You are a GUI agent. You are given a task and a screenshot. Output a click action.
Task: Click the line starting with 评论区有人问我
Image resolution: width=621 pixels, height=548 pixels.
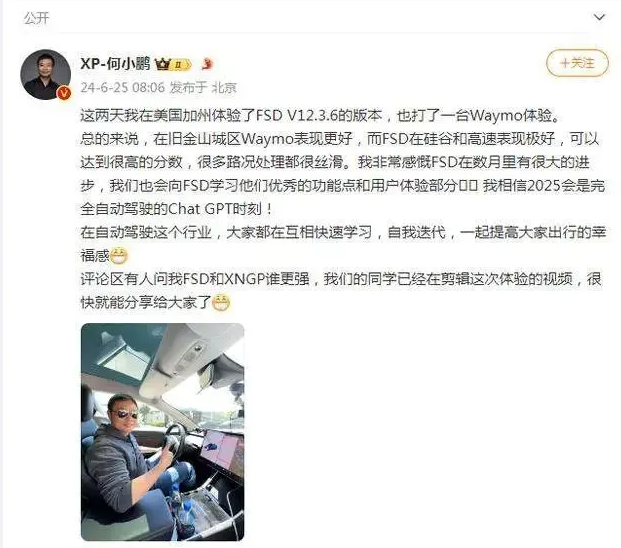pos(341,279)
